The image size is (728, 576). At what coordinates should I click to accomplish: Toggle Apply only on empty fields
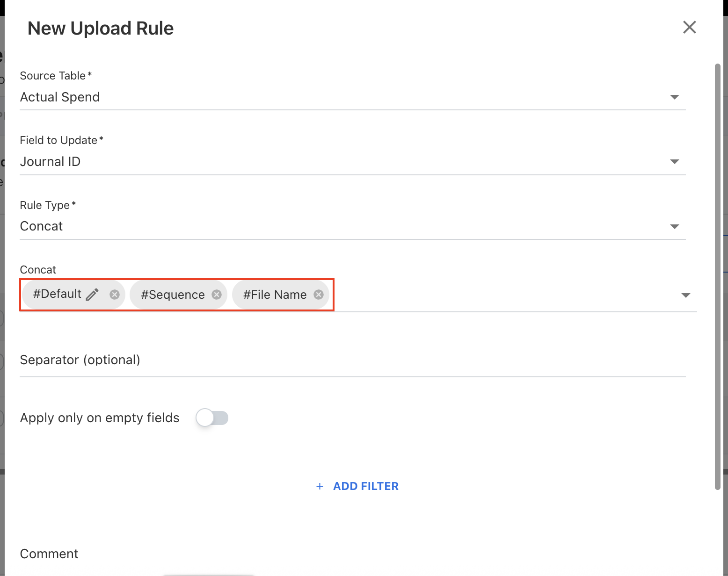212,418
